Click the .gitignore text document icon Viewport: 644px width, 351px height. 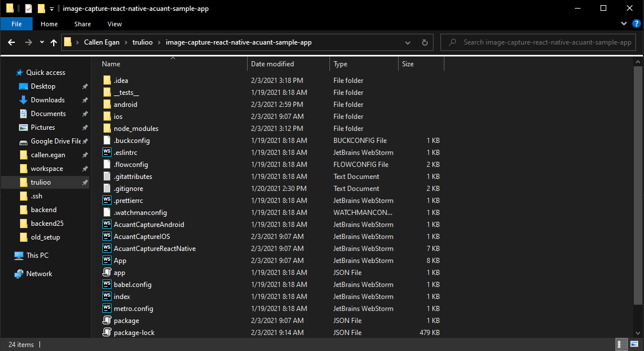106,189
